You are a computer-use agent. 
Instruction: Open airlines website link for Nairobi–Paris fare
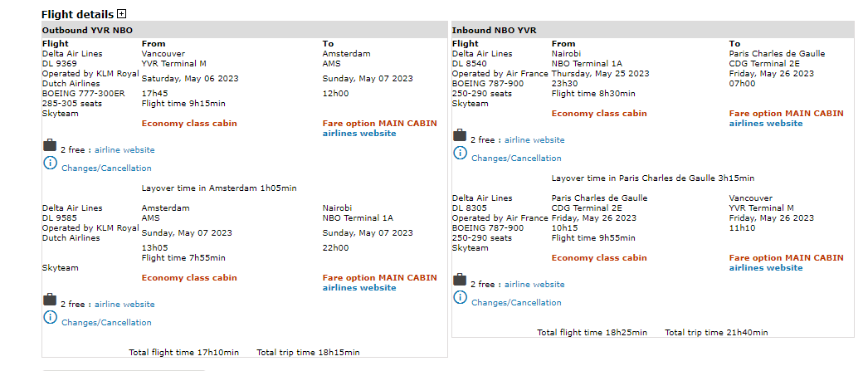(766, 124)
